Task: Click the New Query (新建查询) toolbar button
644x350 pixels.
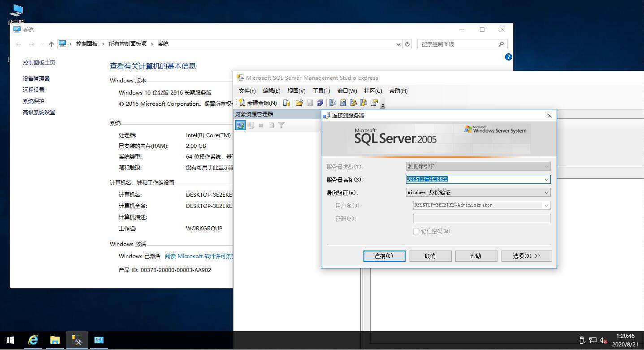Action: point(258,103)
